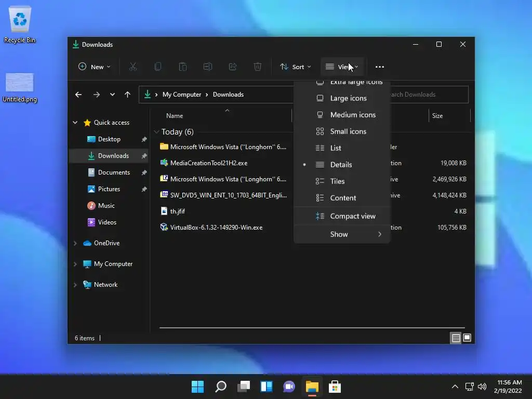Open the Chat taskbar icon

click(289, 387)
